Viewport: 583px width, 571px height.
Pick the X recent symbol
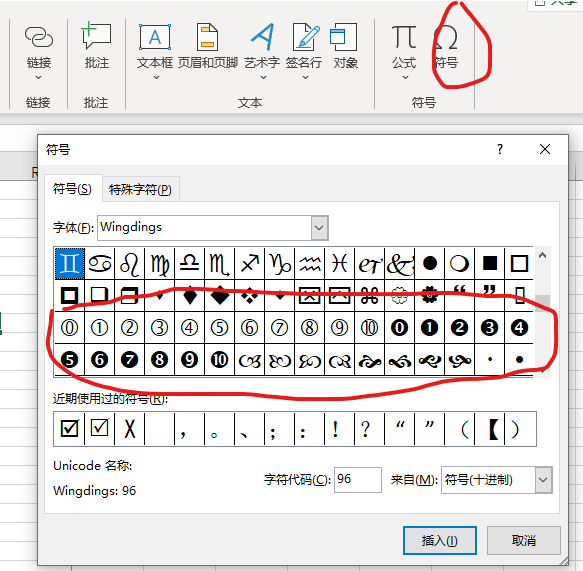(x=130, y=428)
